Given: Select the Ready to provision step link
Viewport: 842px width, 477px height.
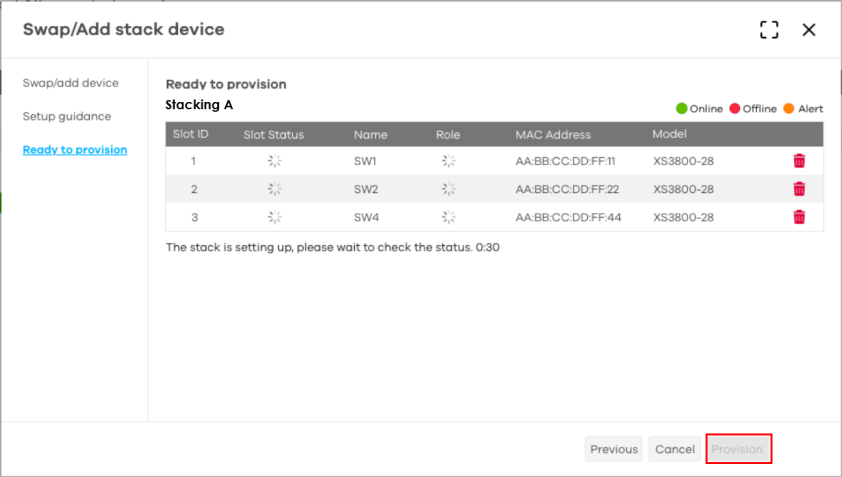Looking at the screenshot, I should coord(75,150).
